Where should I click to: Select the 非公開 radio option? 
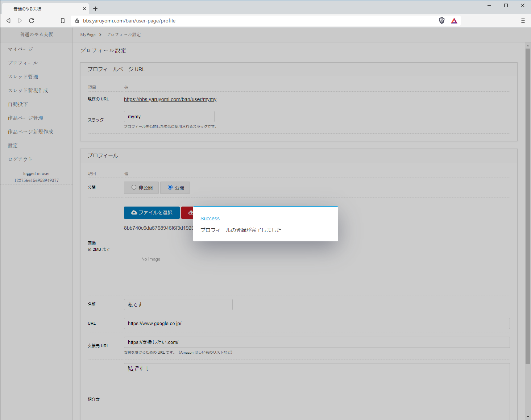click(134, 187)
